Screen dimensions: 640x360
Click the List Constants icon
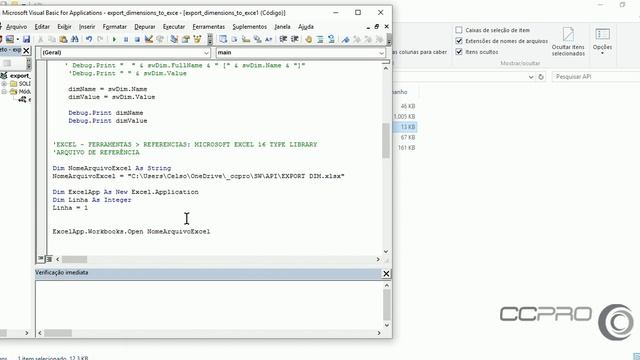[234, 39]
